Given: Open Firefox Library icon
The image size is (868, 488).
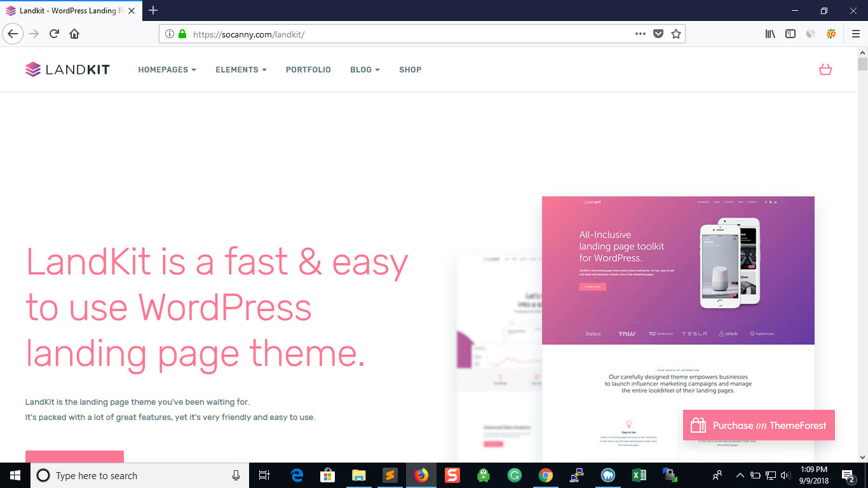Looking at the screenshot, I should click(770, 34).
